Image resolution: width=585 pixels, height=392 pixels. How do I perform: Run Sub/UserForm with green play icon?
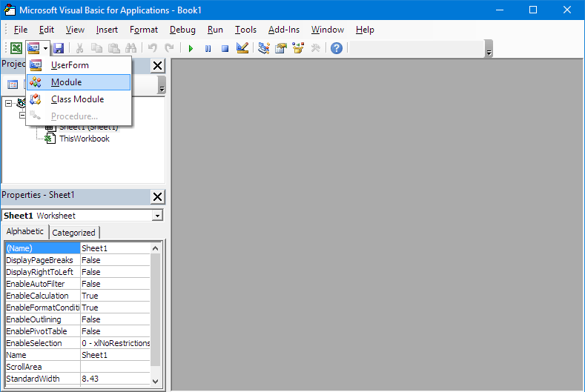(191, 48)
